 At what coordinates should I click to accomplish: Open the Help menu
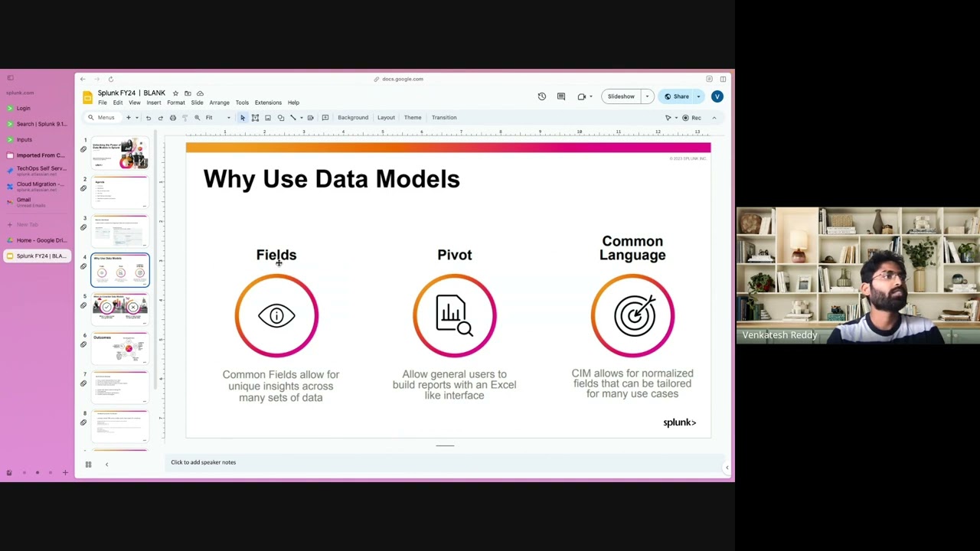pos(293,103)
